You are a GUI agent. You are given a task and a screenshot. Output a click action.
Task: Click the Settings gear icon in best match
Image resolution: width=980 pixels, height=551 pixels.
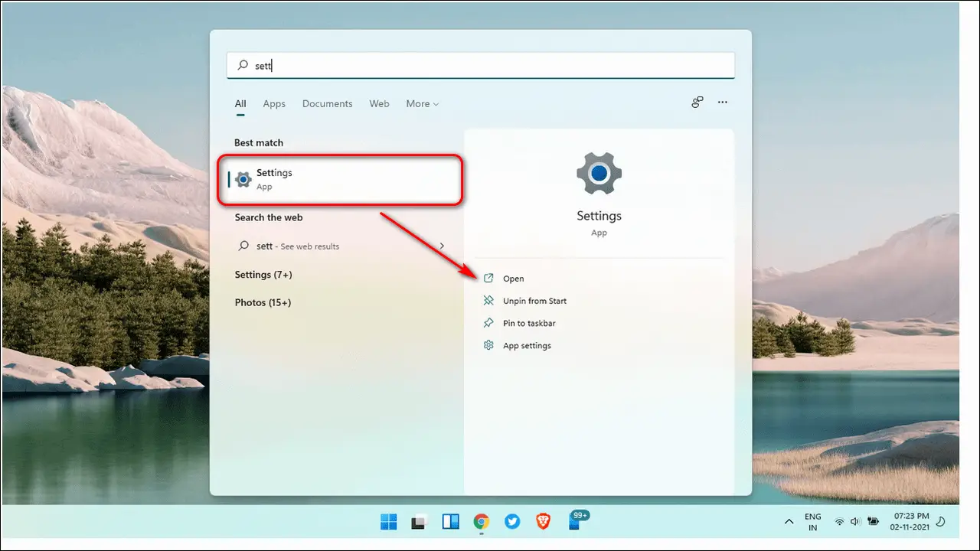[243, 179]
